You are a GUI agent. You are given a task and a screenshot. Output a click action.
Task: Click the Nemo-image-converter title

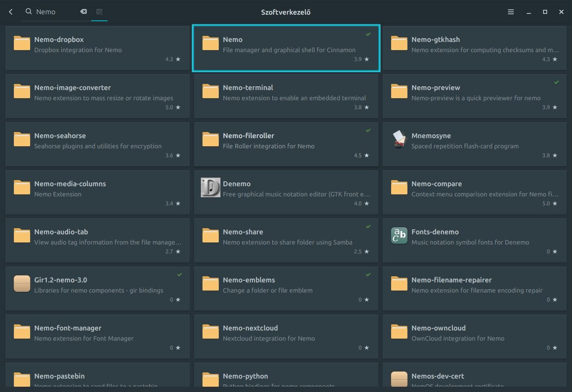(73, 88)
